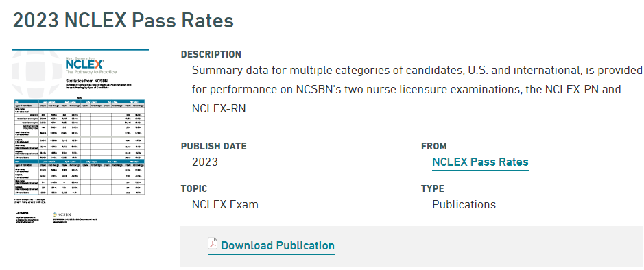Screen dimensions: 644x270
Task: Click the lower PN statistics table in thumbnail
Action: click(x=80, y=176)
